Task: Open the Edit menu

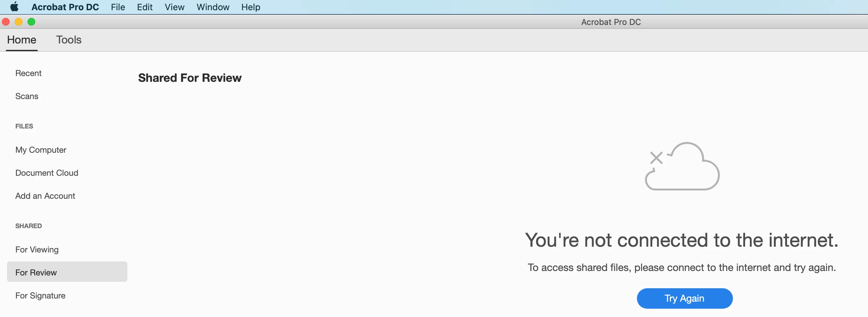Action: click(145, 7)
